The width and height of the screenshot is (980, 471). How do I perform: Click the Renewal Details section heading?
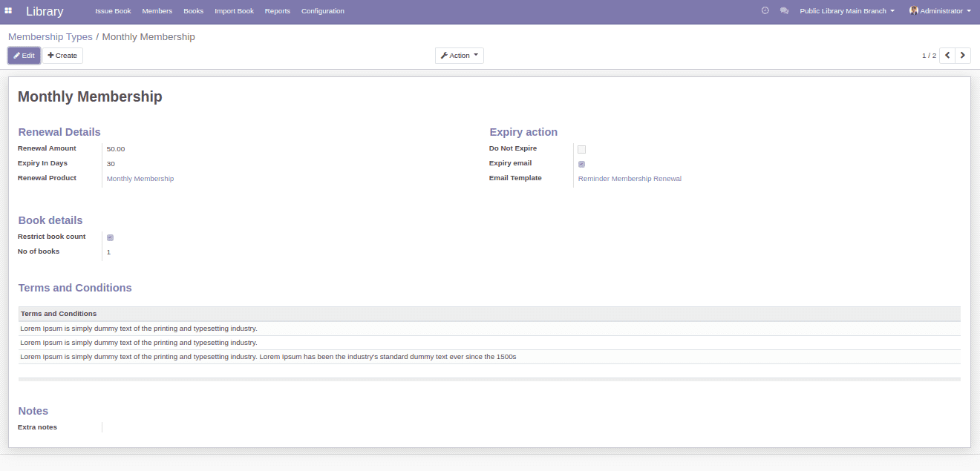pos(59,132)
